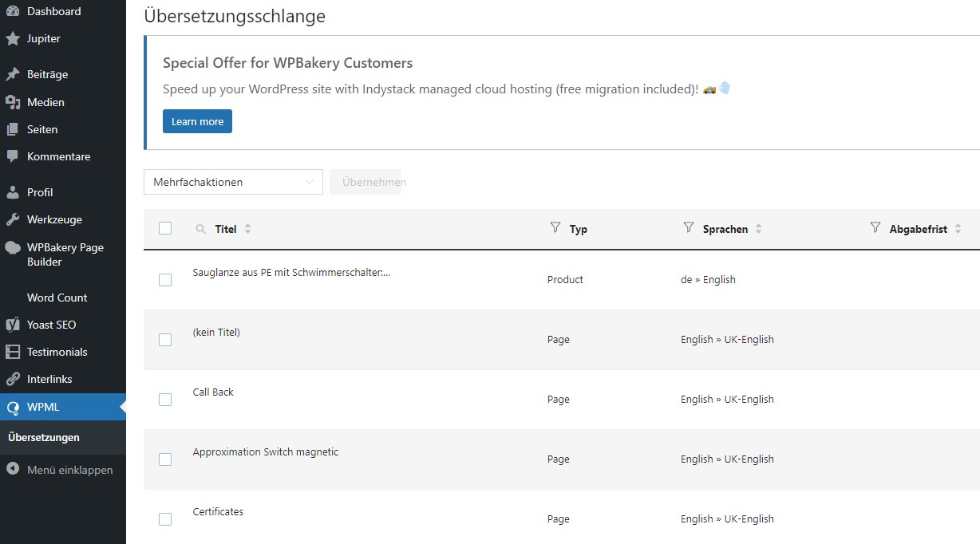
Task: Click the filter funnel icon next to Typ
Action: tap(555, 228)
